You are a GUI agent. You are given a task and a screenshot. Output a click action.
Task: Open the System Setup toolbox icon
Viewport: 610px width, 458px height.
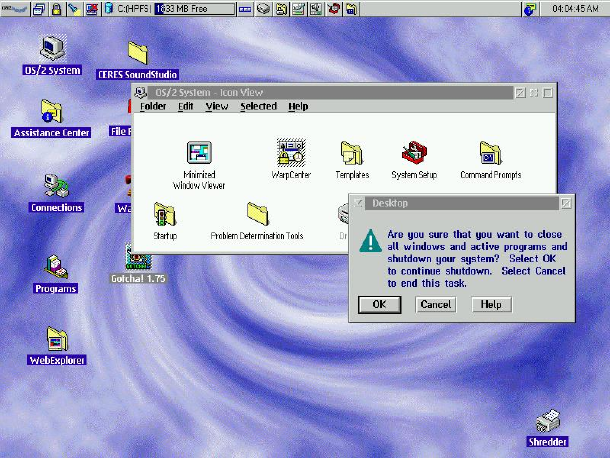pos(414,160)
